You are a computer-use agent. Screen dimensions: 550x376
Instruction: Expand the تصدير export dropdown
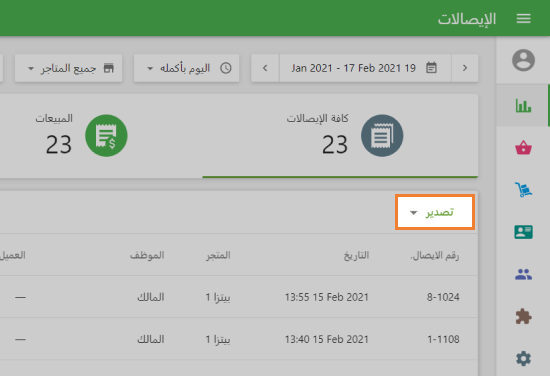pos(435,212)
